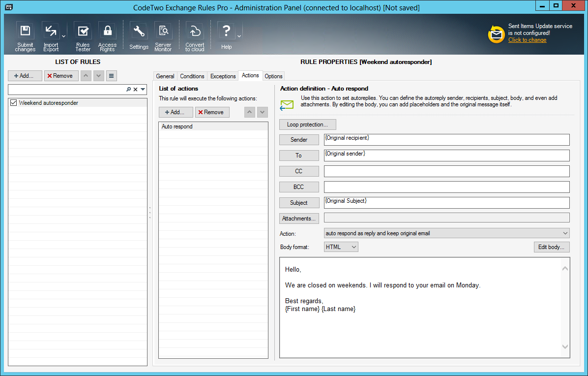Click the rules search magnifier icon
The width and height of the screenshot is (588, 376).
click(129, 89)
